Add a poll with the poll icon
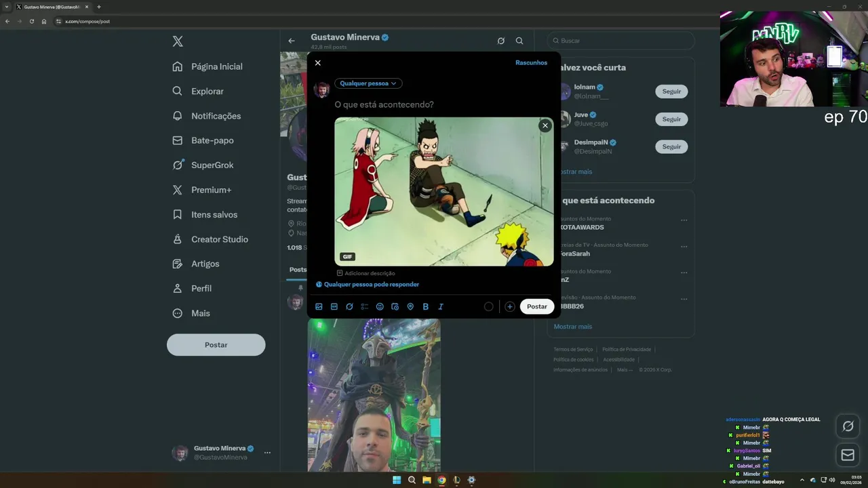 pyautogui.click(x=365, y=306)
